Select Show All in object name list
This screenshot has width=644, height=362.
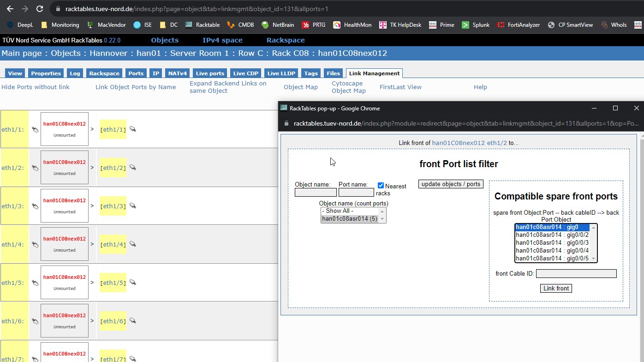coord(338,211)
